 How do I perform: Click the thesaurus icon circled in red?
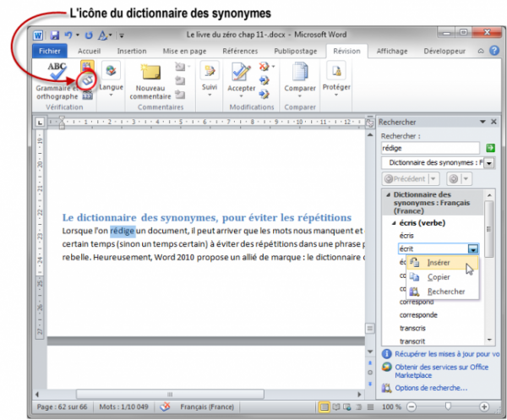pos(87,79)
